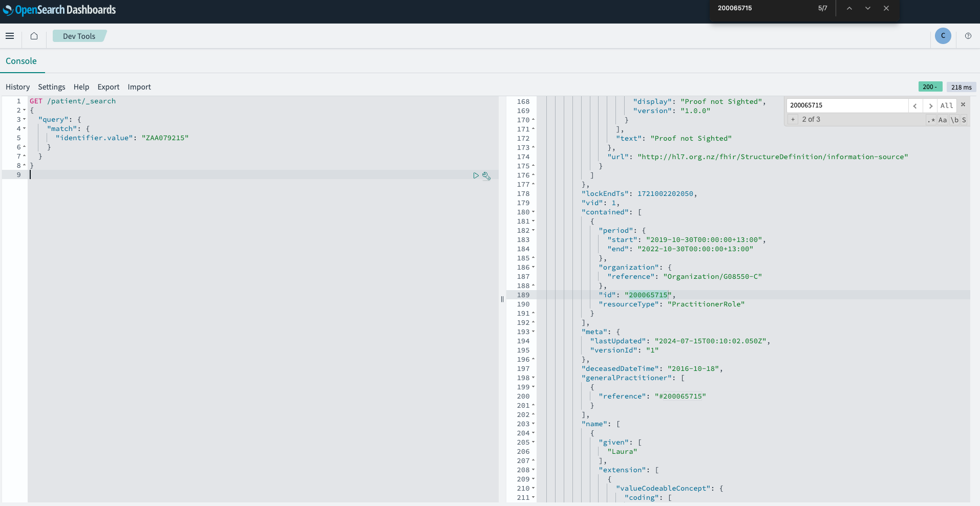
Task: Toggle whole word search option
Action: tap(954, 120)
